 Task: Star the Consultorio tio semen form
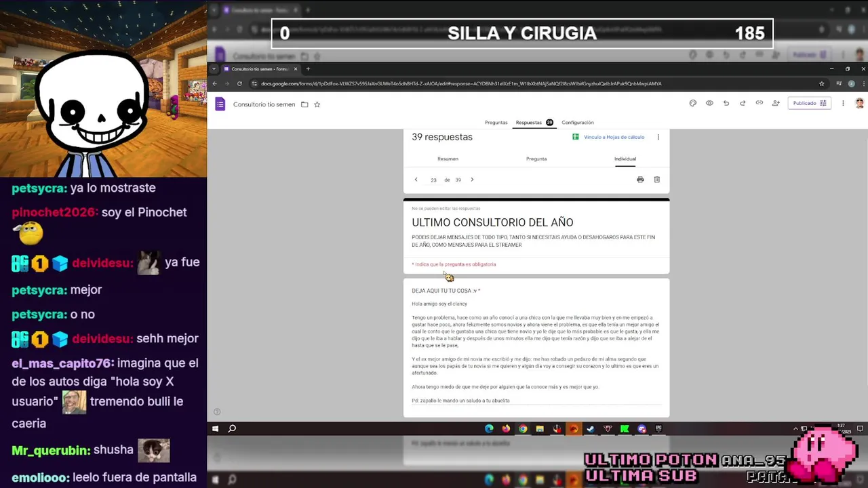(x=317, y=104)
